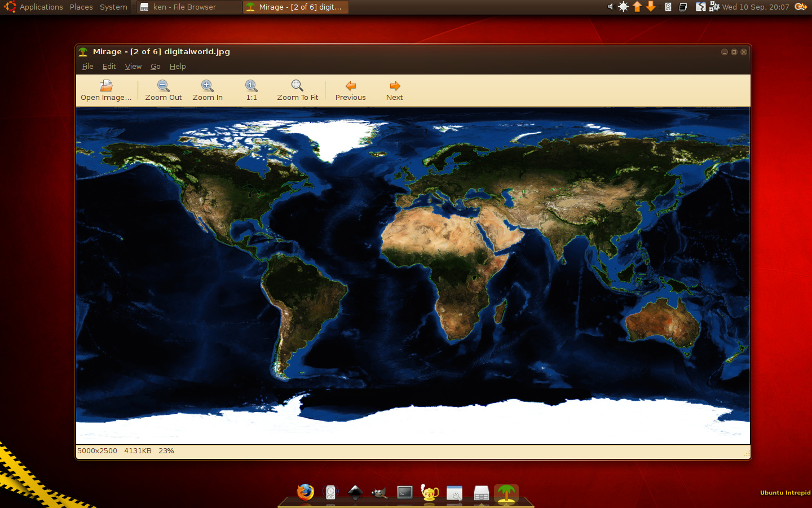This screenshot has width=812, height=508.
Task: Switch to ken - File Browser window
Action: (x=189, y=7)
